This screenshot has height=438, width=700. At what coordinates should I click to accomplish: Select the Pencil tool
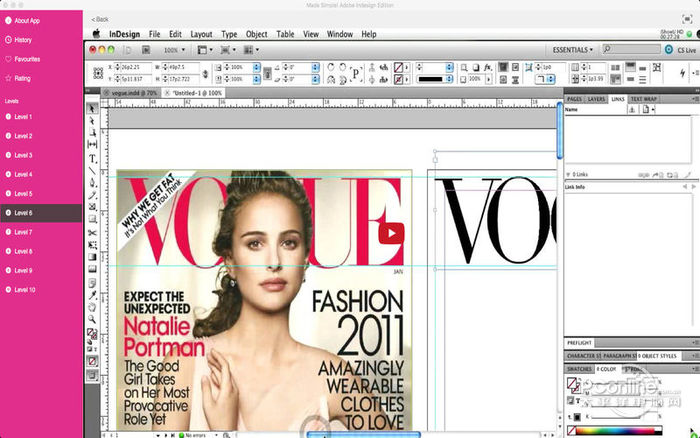92,195
